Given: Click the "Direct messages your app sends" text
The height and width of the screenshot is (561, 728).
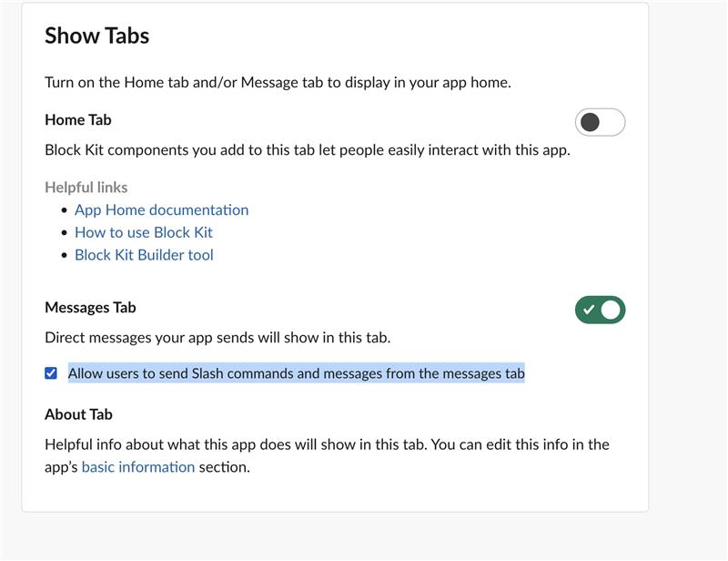Looking at the screenshot, I should point(218,335).
